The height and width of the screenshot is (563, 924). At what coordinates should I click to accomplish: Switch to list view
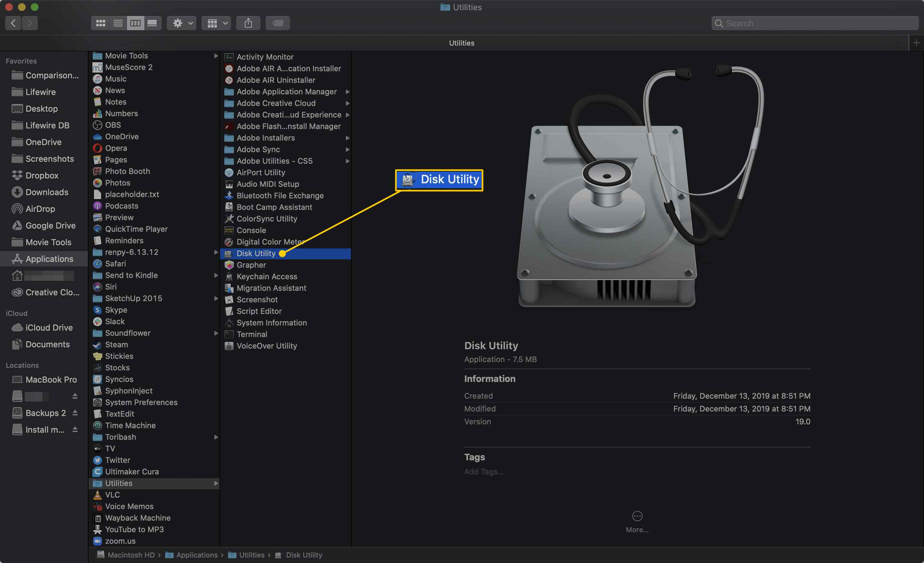click(118, 23)
